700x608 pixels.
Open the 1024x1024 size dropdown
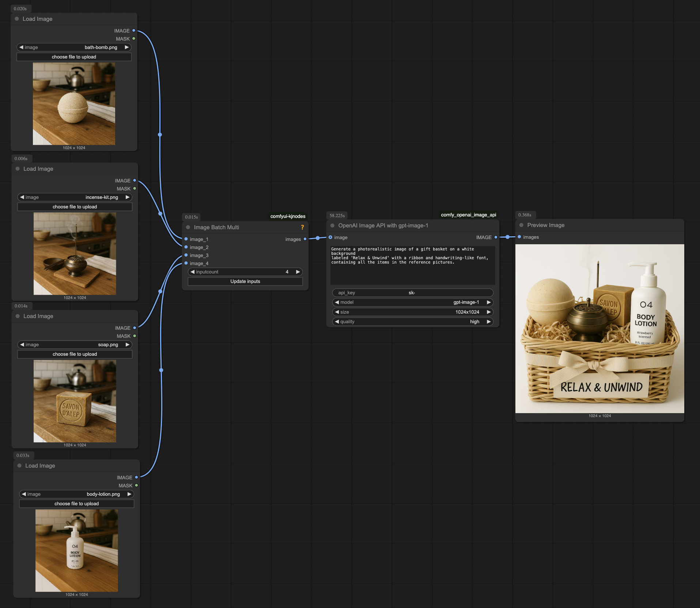tap(413, 312)
